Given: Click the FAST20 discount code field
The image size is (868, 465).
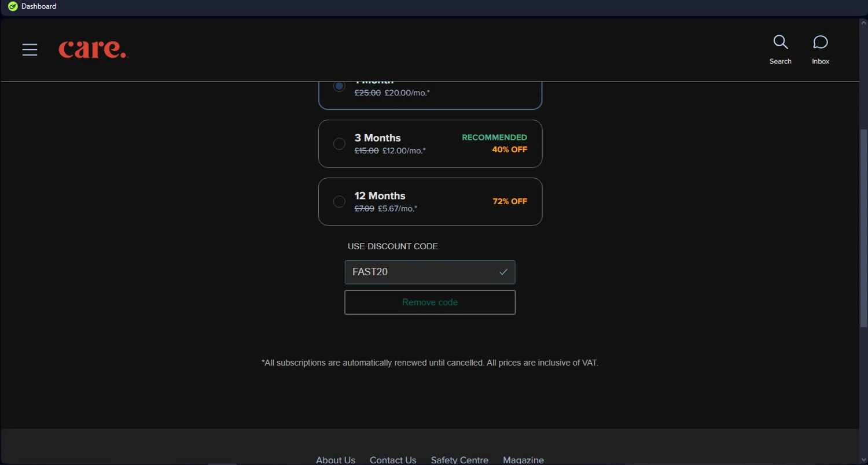Looking at the screenshot, I should click(x=430, y=272).
